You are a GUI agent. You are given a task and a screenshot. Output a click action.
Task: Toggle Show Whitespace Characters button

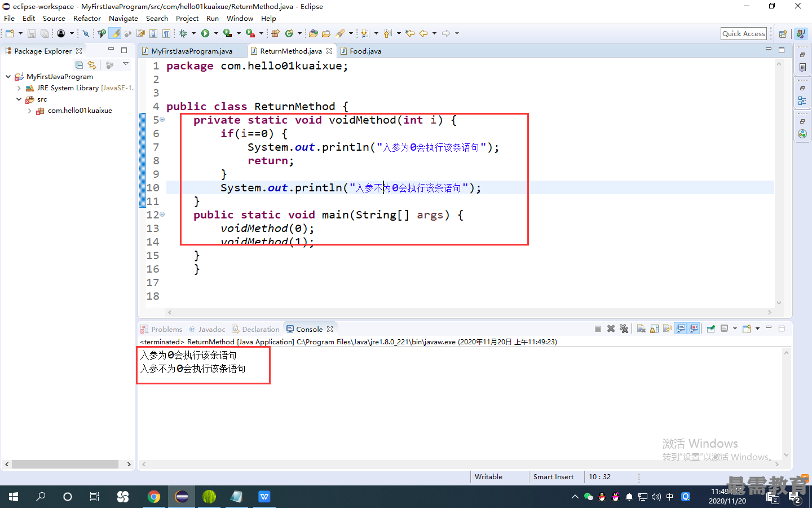pyautogui.click(x=166, y=33)
